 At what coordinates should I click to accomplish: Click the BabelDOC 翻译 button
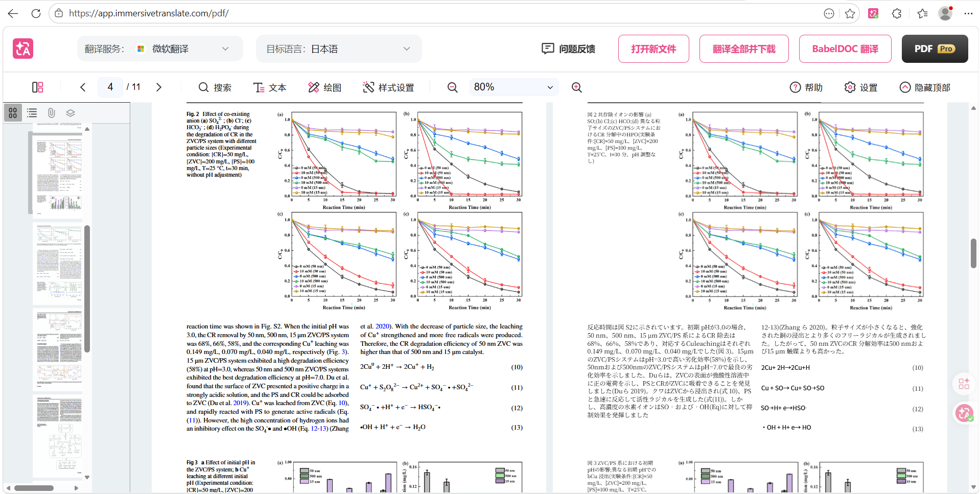845,49
